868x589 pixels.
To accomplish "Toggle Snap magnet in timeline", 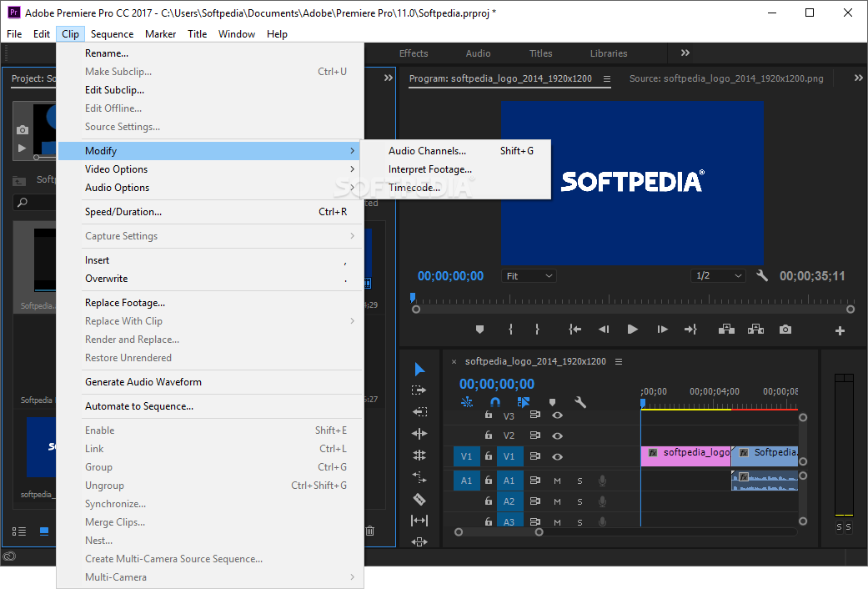I will coord(495,402).
